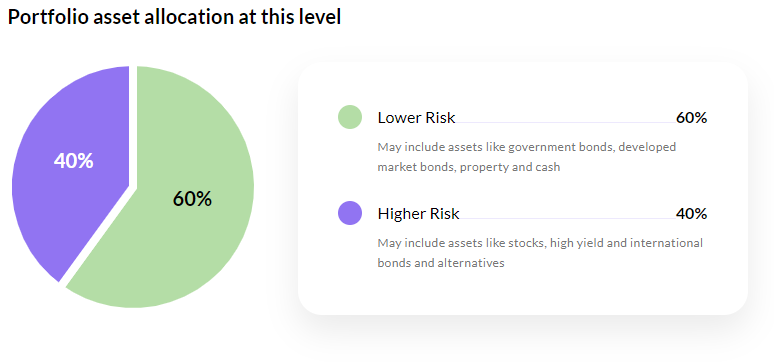Click the Higher Risk label
774x362 pixels.
(418, 214)
